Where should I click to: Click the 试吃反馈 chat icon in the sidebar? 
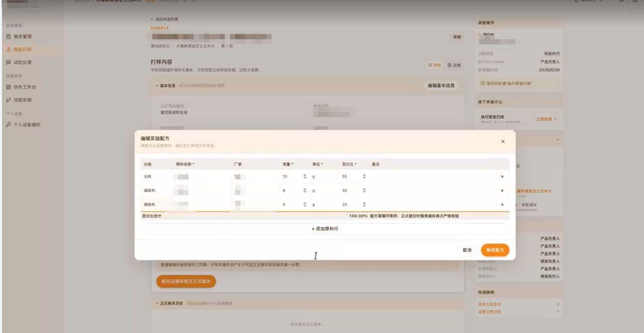point(8,62)
